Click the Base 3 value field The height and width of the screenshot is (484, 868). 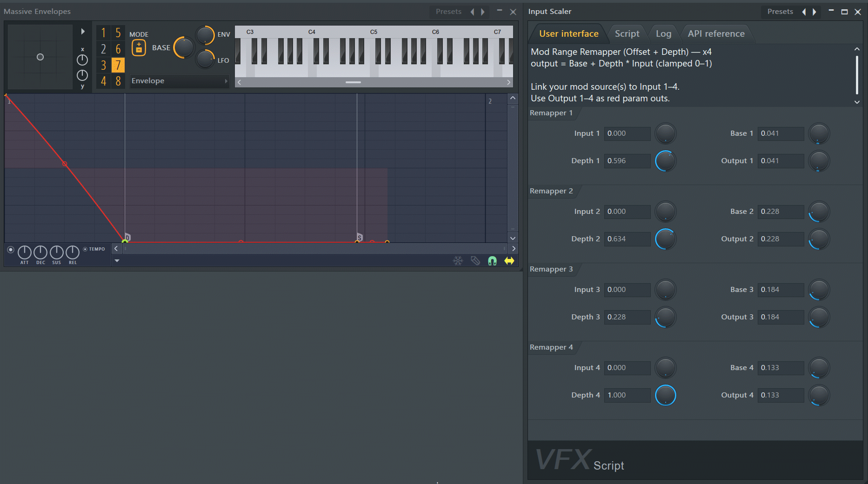[x=781, y=290]
